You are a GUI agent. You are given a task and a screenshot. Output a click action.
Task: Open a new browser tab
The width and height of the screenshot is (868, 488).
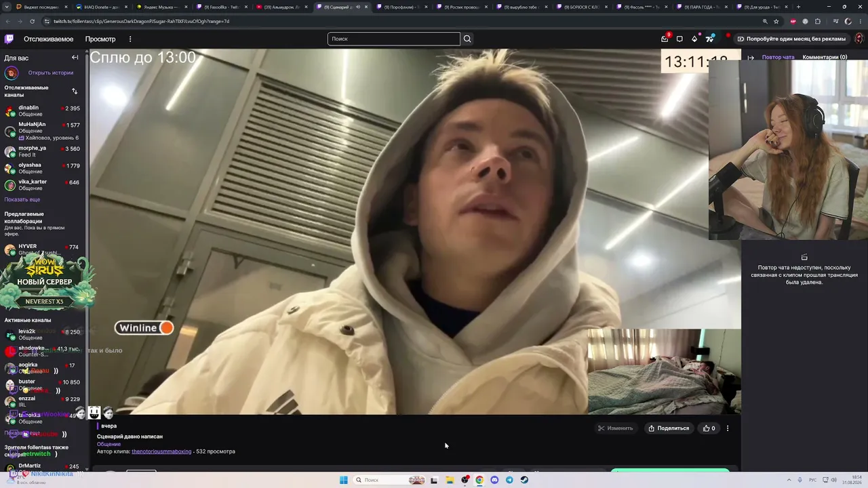(798, 7)
